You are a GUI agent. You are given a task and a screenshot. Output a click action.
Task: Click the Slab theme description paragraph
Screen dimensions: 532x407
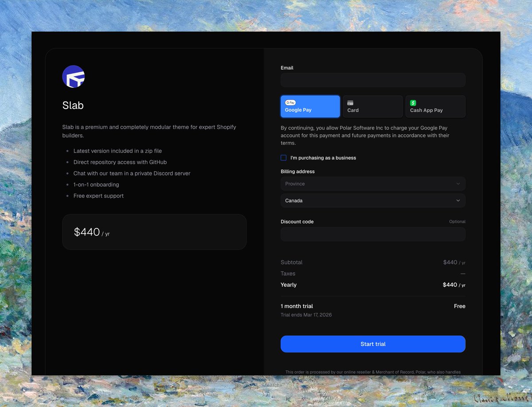pyautogui.click(x=149, y=131)
